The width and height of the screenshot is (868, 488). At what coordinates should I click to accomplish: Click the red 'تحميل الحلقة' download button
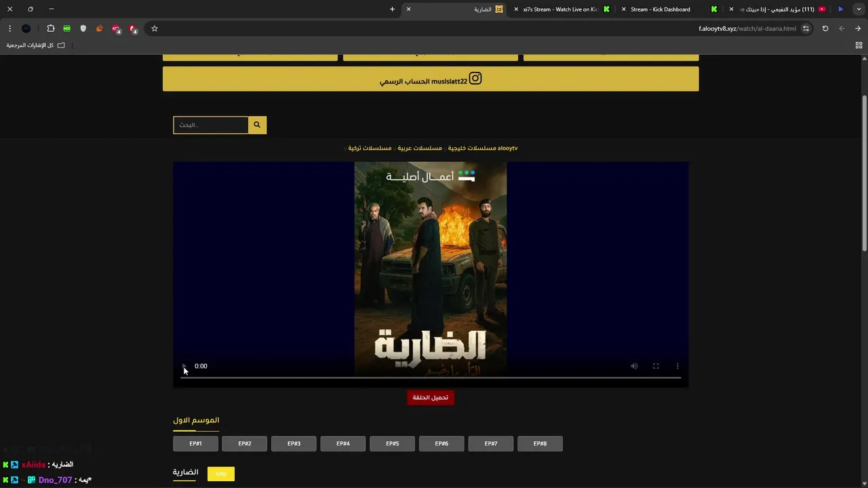[431, 398]
